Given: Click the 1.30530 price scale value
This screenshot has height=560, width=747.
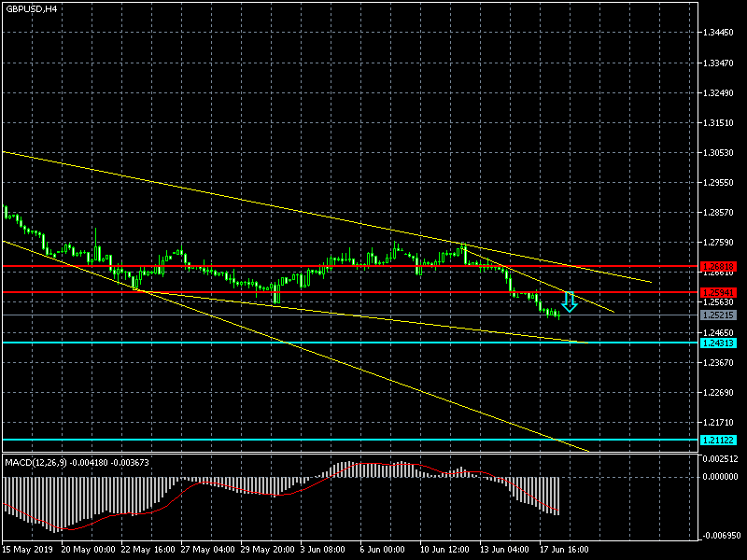Looking at the screenshot, I should (721, 153).
